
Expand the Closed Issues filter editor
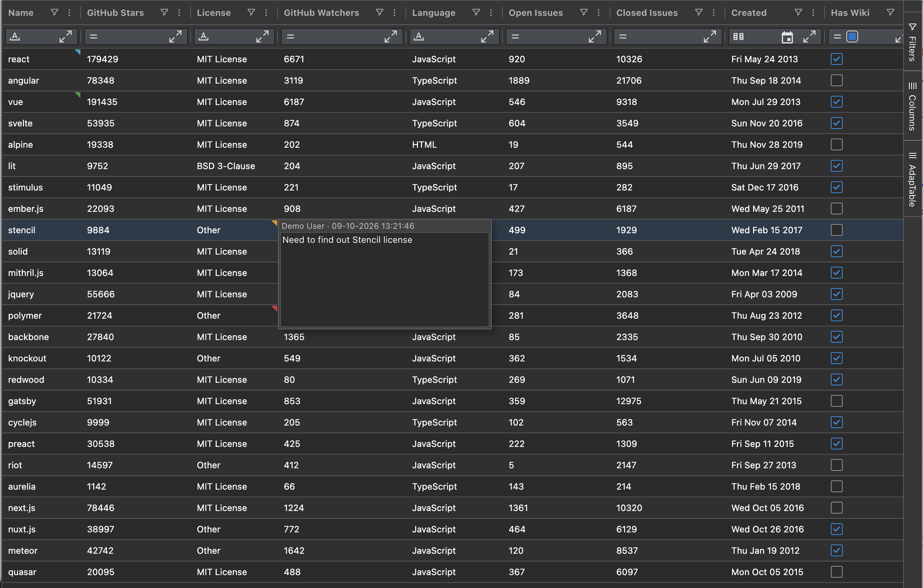[710, 37]
